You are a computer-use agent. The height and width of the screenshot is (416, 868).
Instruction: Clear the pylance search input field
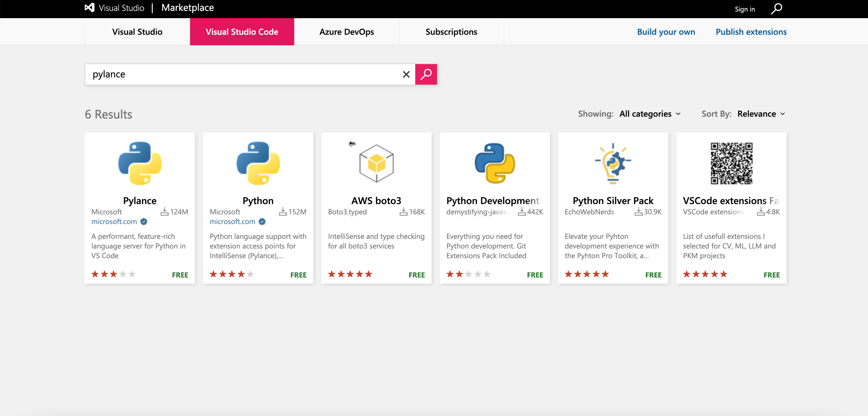point(406,74)
